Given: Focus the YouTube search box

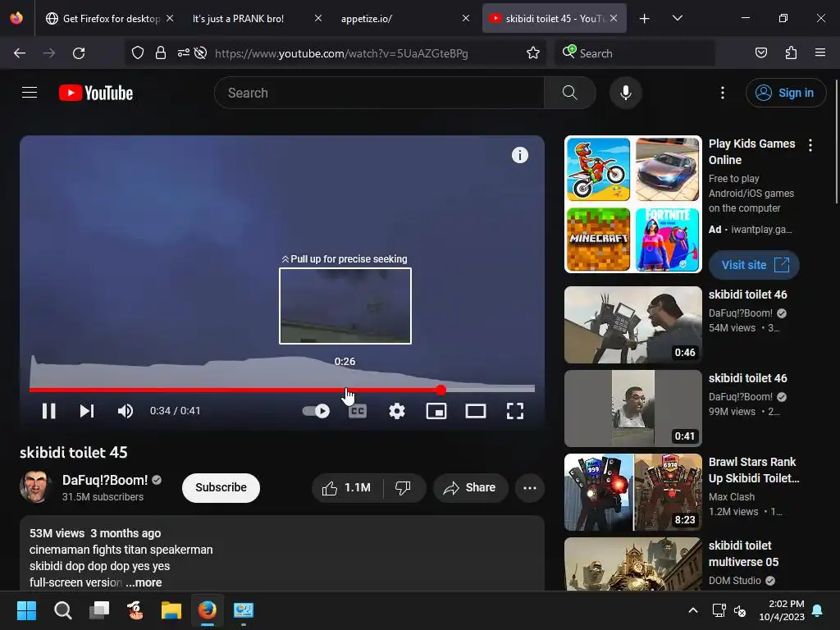Looking at the screenshot, I should (379, 93).
